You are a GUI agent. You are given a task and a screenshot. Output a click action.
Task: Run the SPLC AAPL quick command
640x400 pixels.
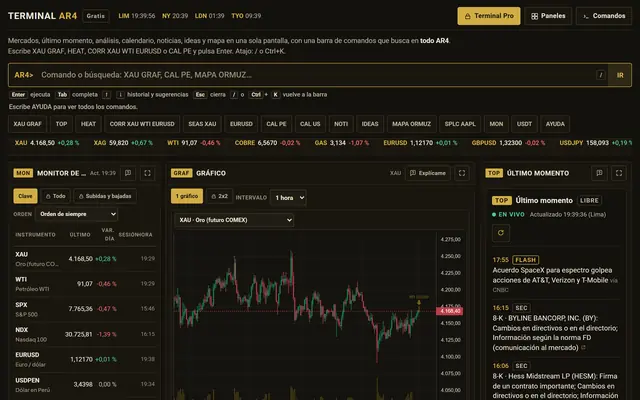(460, 124)
